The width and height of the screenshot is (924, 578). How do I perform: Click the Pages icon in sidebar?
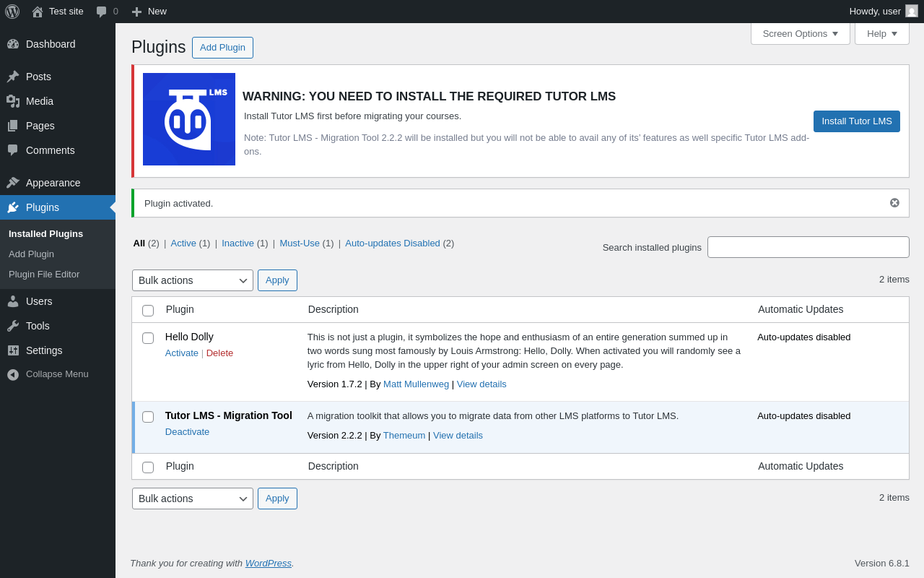point(13,126)
